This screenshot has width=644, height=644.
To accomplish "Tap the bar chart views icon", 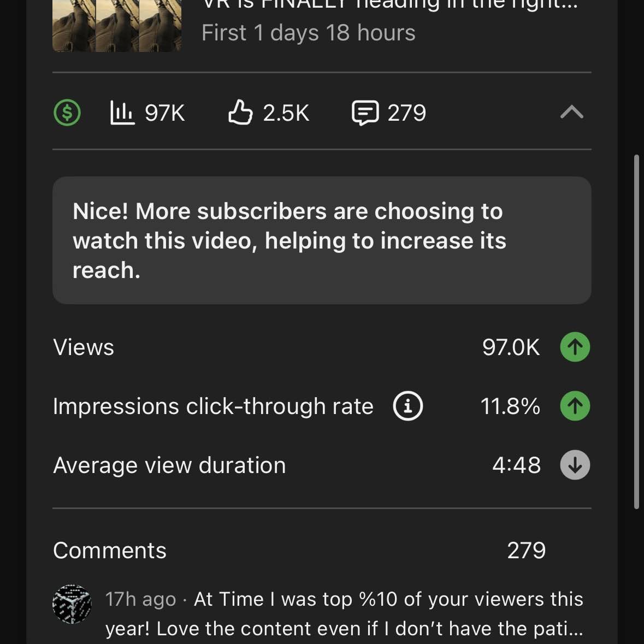I will (x=122, y=112).
